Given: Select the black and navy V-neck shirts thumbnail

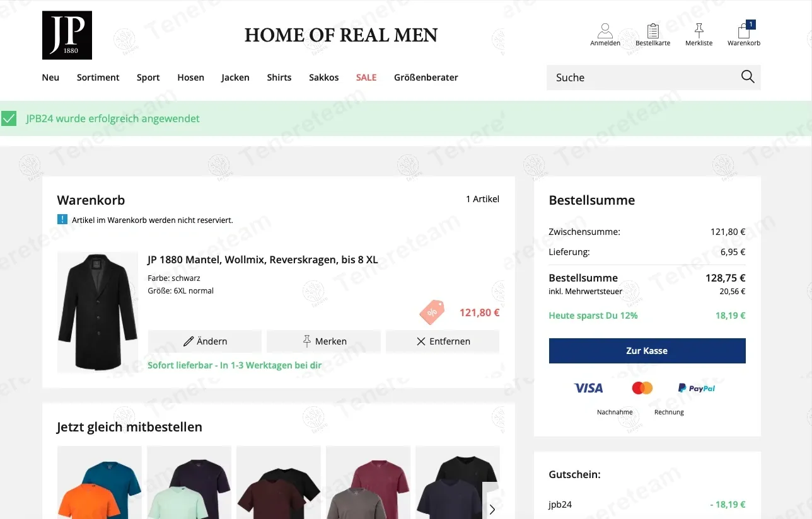Looking at the screenshot, I should tap(458, 482).
